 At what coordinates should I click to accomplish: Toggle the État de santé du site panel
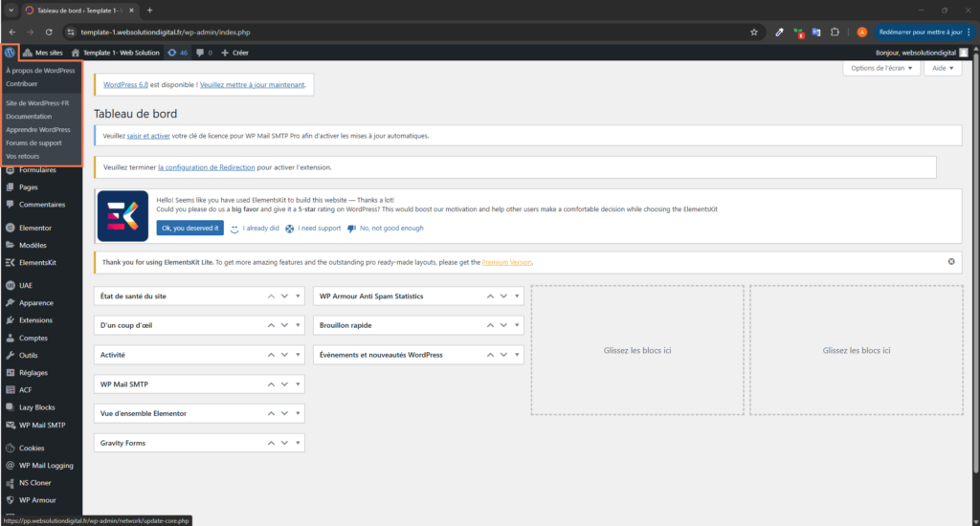coord(300,296)
